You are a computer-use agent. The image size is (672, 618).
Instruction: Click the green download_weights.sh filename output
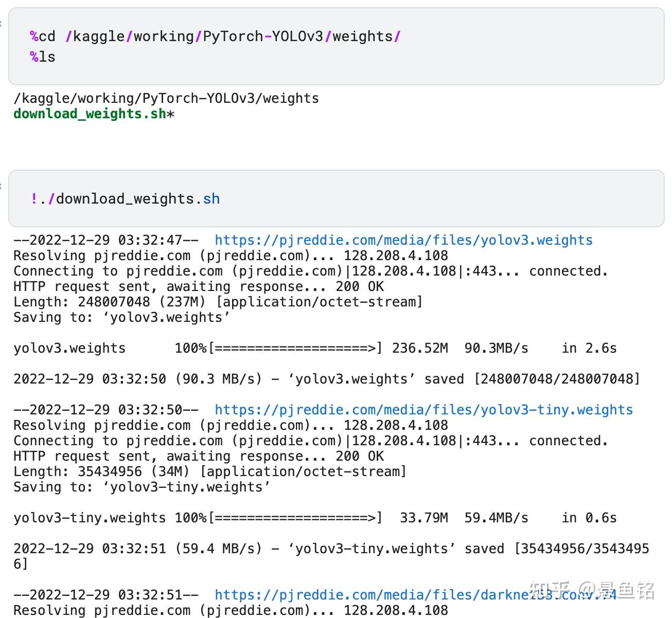(x=90, y=114)
